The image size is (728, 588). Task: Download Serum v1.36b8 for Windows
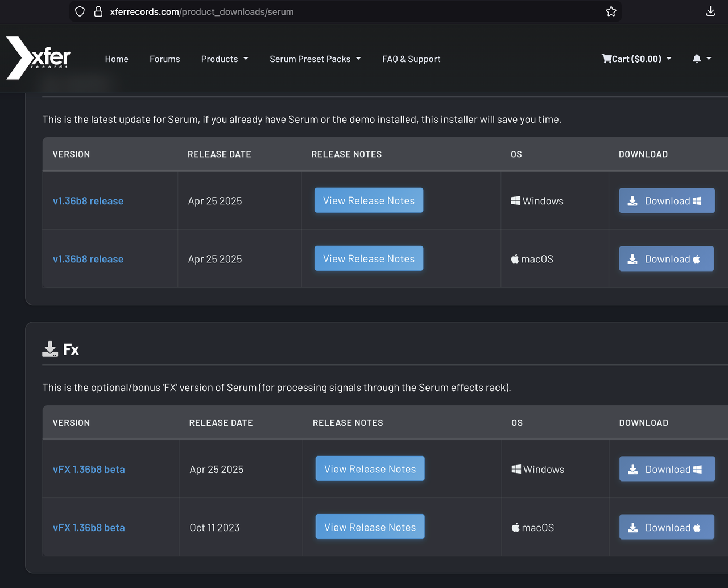click(x=667, y=201)
